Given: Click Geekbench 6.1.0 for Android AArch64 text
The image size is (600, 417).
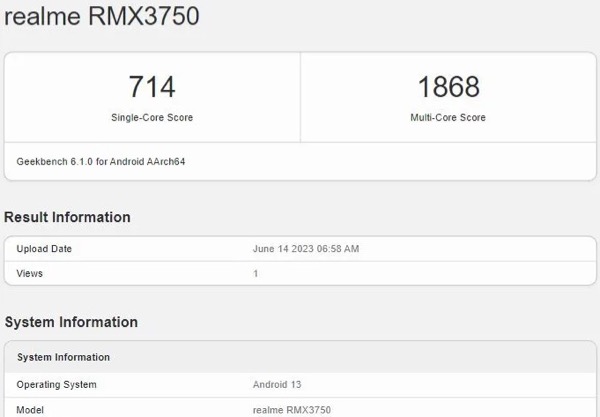Looking at the screenshot, I should point(101,161).
